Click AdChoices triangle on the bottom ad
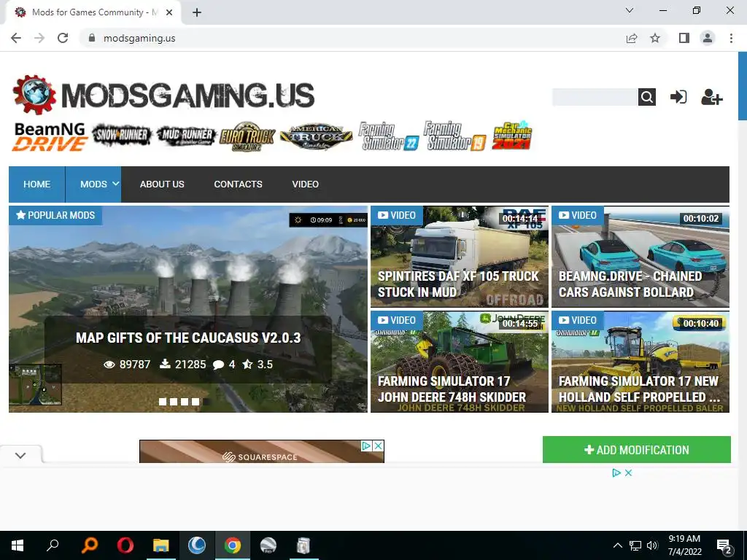Viewport: 747px width, 560px height. (x=616, y=472)
